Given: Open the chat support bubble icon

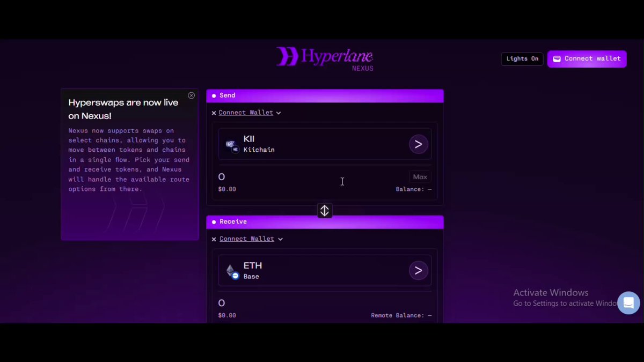Looking at the screenshot, I should (628, 302).
